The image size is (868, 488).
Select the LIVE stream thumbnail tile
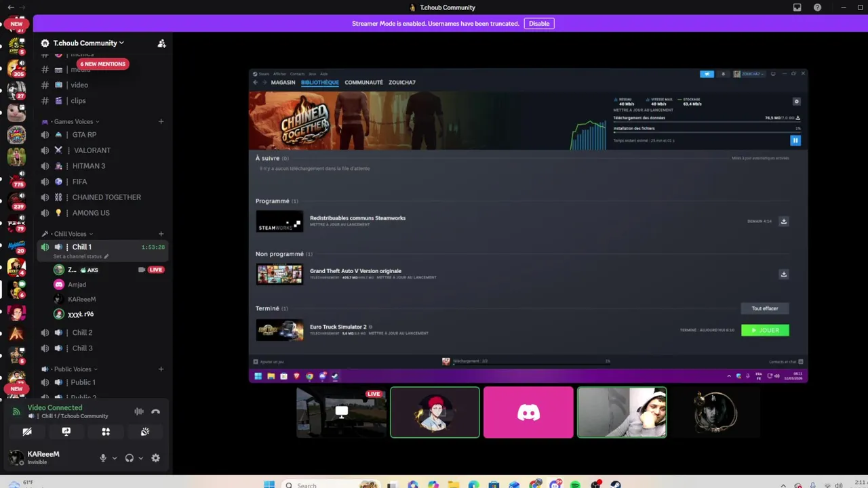click(x=342, y=412)
